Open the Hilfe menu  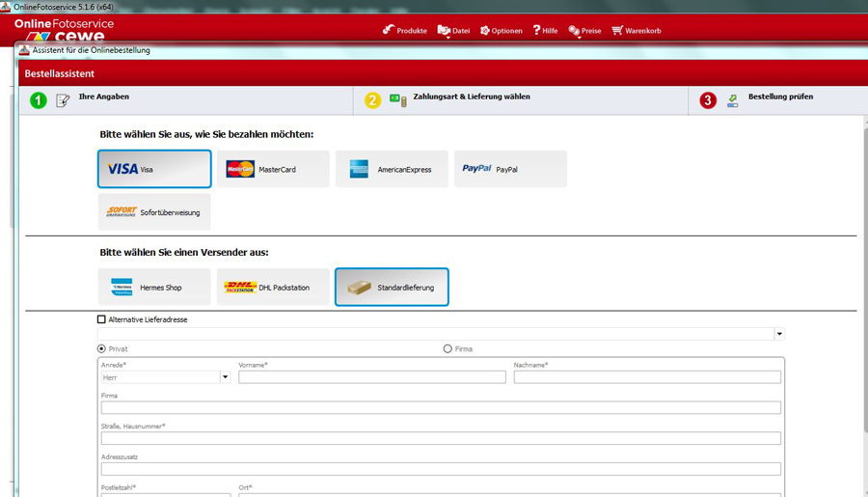(545, 31)
